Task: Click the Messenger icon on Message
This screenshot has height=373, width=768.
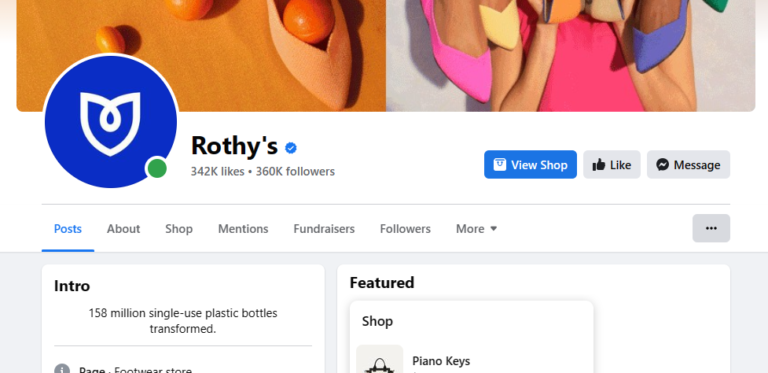Action: click(x=663, y=165)
